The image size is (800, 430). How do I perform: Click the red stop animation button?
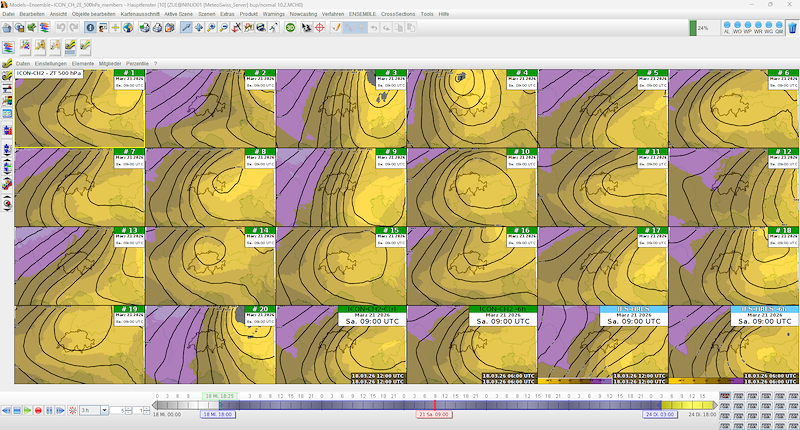tap(38, 411)
